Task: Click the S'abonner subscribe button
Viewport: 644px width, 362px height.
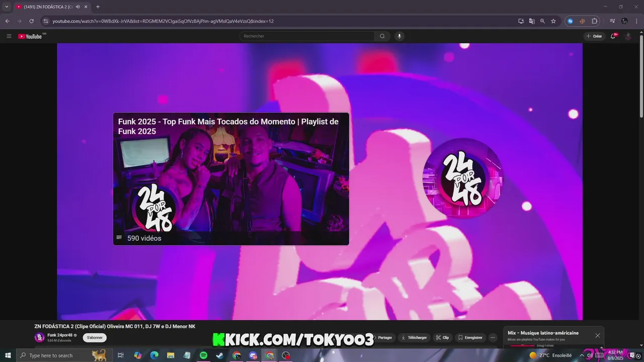Action: (x=95, y=338)
